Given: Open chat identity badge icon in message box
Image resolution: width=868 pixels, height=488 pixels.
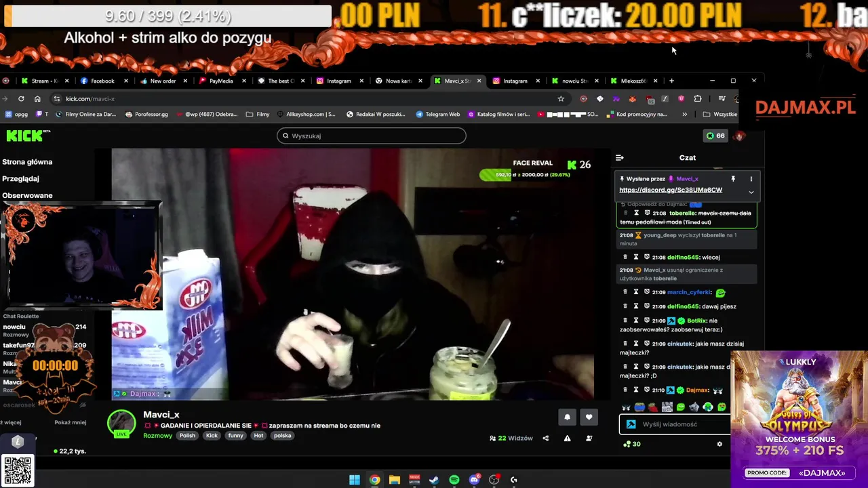Looking at the screenshot, I should pos(631,424).
